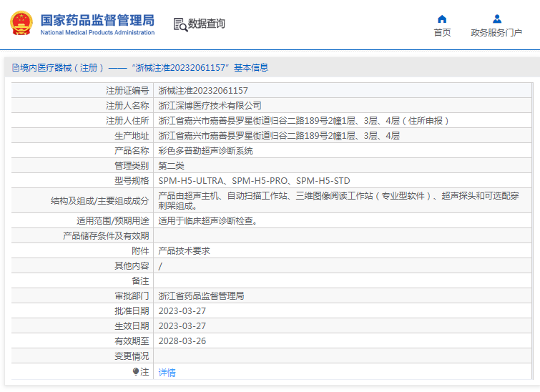Click the expiry date 2028-03-26
This screenshot has width=540, height=392.
tap(182, 341)
